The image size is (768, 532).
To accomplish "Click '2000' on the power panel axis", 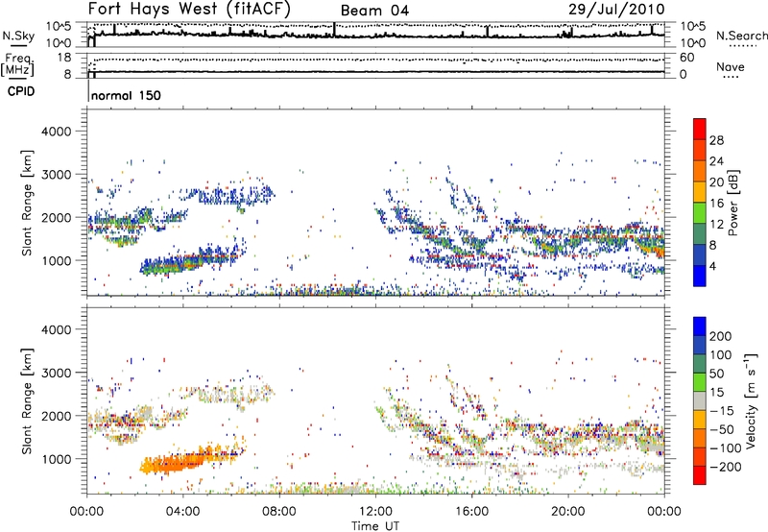I will click(x=57, y=217).
